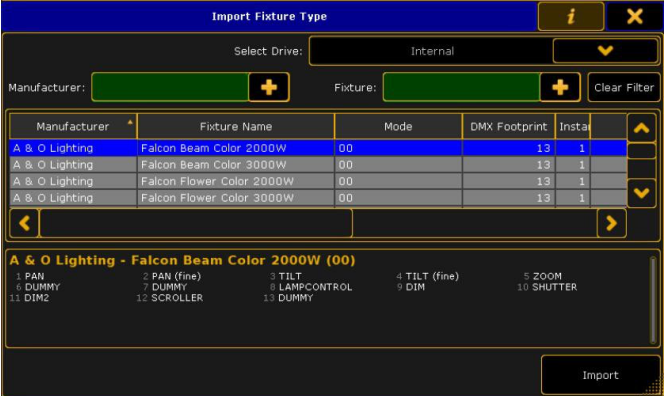Click the Fixture Name column header

pyautogui.click(x=236, y=126)
